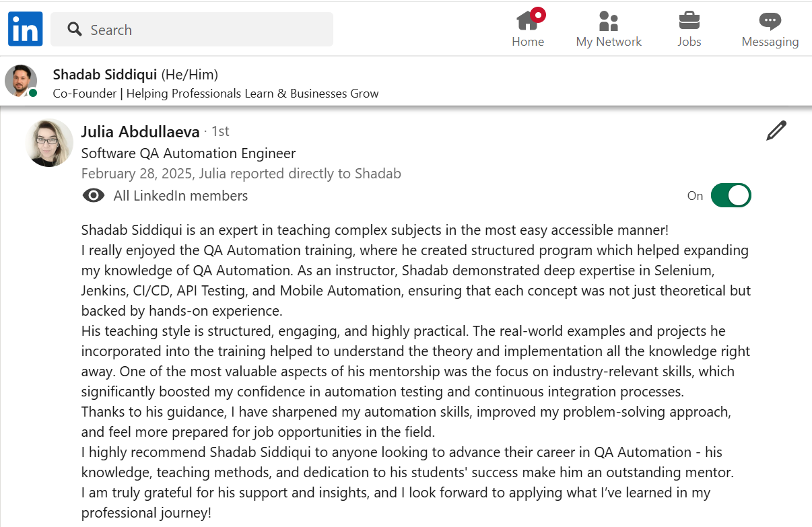812x527 pixels.
Task: Click "All LinkedIn members" visibility text
Action: tap(180, 196)
